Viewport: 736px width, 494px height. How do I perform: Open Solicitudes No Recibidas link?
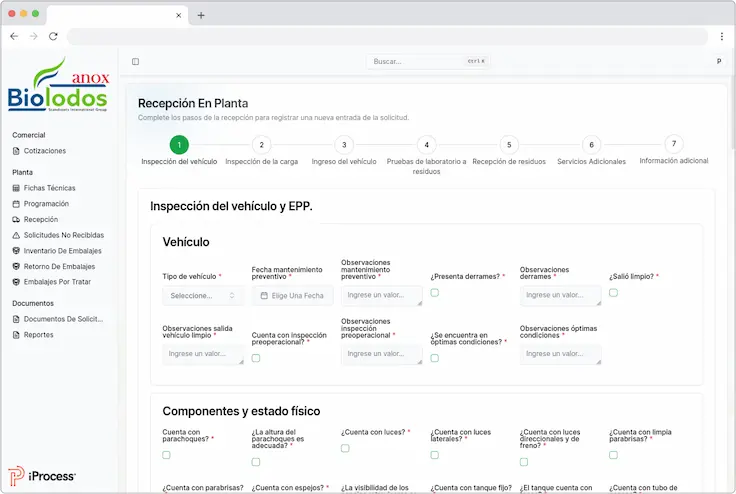(63, 235)
